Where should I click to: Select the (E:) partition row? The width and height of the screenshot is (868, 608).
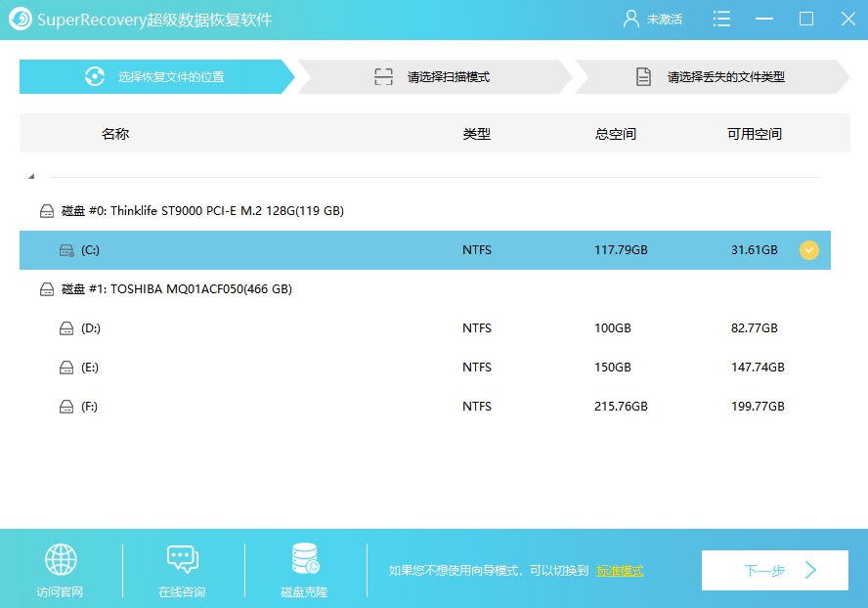pos(425,368)
